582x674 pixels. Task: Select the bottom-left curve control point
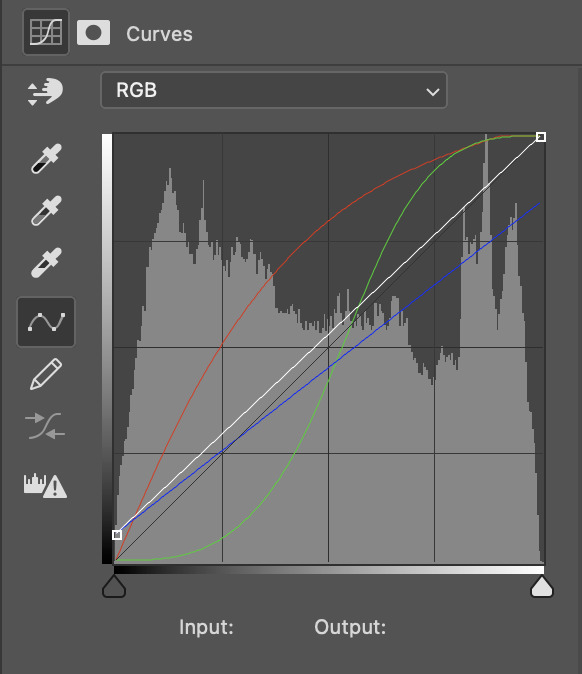pyautogui.click(x=117, y=535)
